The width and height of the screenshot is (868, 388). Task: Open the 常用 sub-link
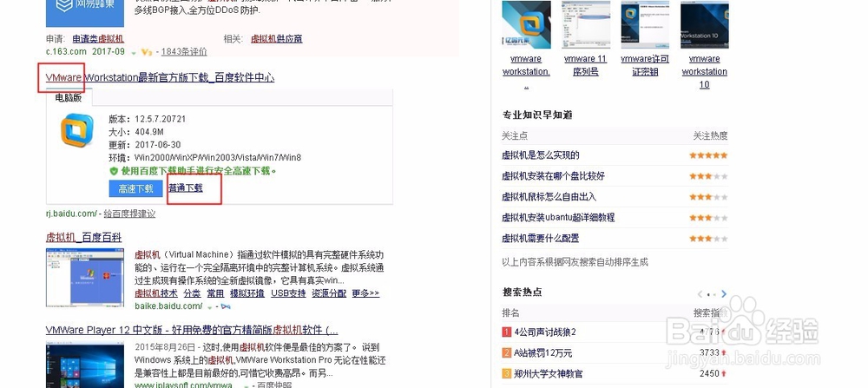pyautogui.click(x=215, y=293)
